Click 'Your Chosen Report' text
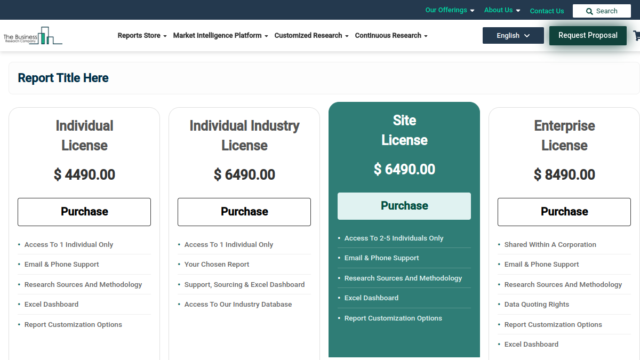Image resolution: width=640 pixels, height=360 pixels. click(x=216, y=264)
